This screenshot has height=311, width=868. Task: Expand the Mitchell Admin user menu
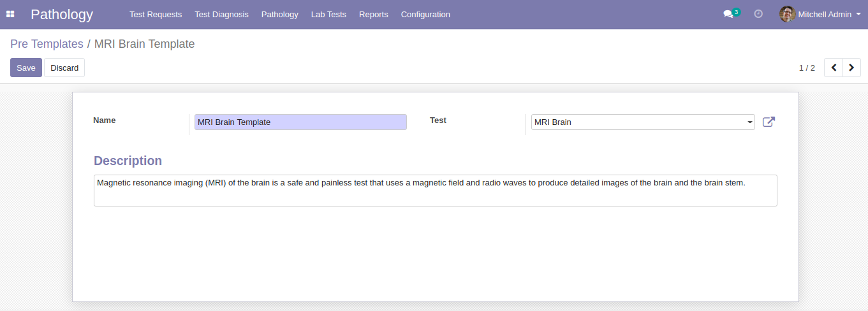[x=820, y=14]
